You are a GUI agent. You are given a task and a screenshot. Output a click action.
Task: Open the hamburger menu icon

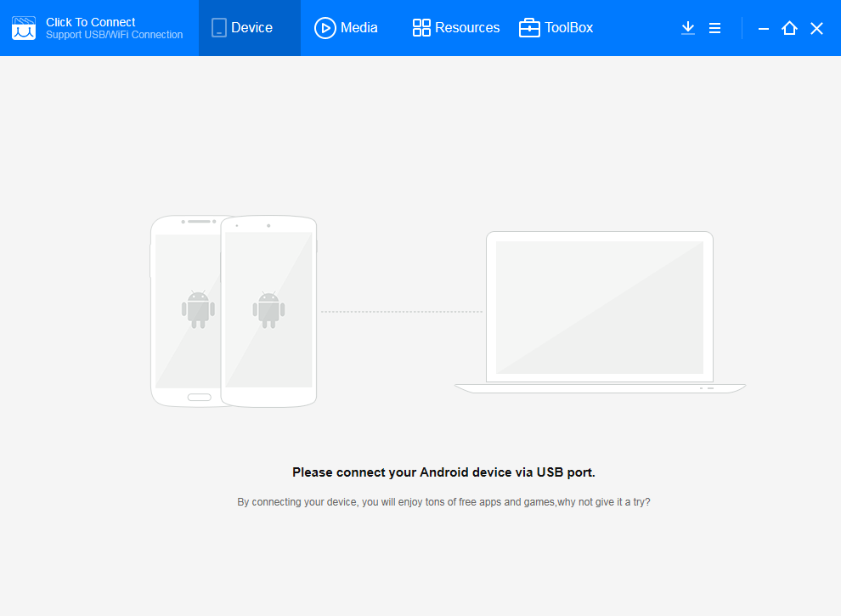point(715,28)
